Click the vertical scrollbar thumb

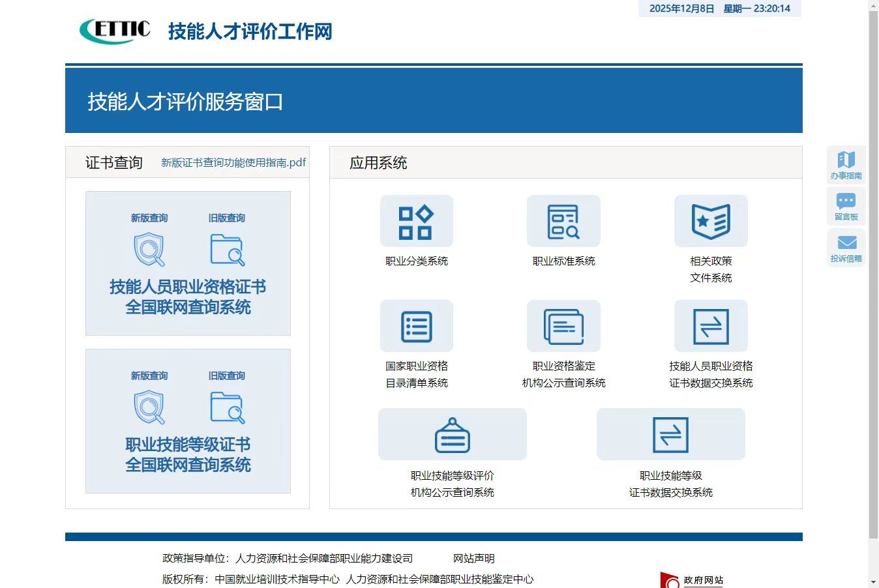(x=874, y=275)
